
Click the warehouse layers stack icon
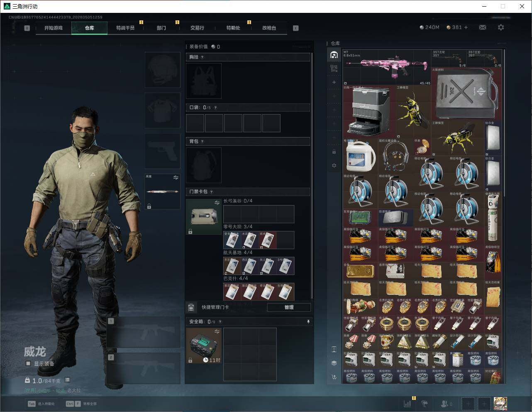(334, 363)
